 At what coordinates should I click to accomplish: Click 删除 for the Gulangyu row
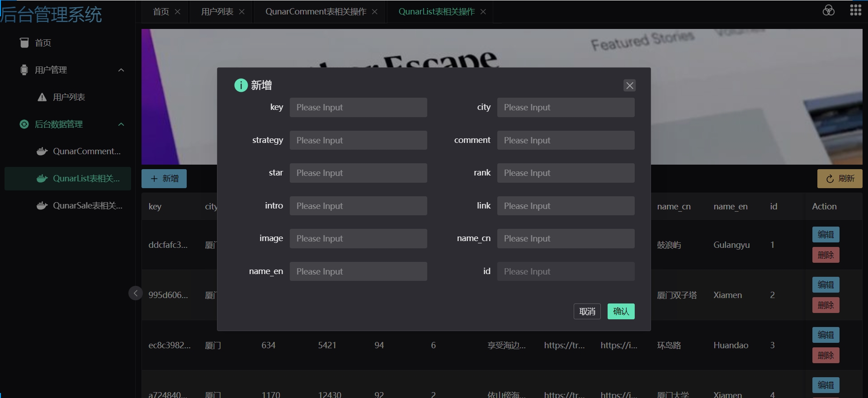pos(826,255)
